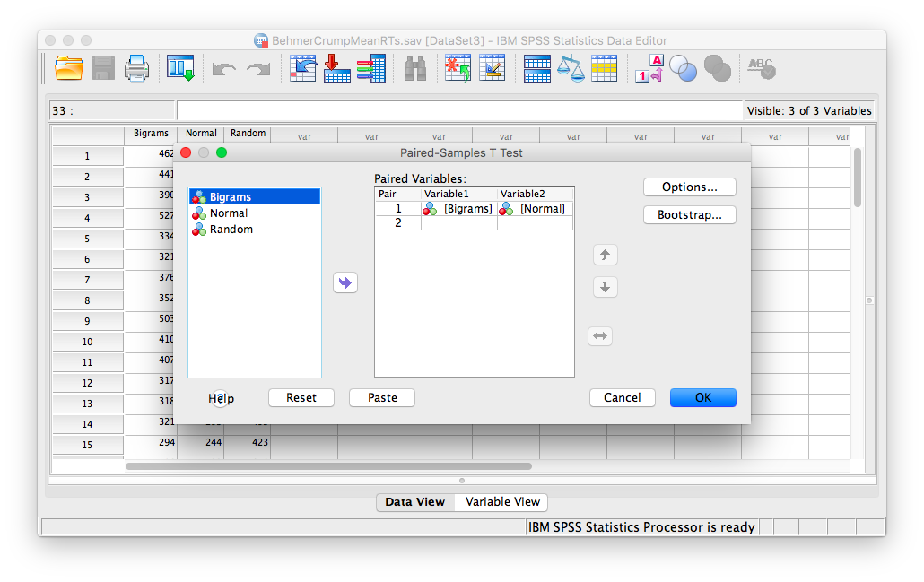Show the Variables info toolbar icon
The height and width of the screenshot is (582, 924).
[x=371, y=68]
